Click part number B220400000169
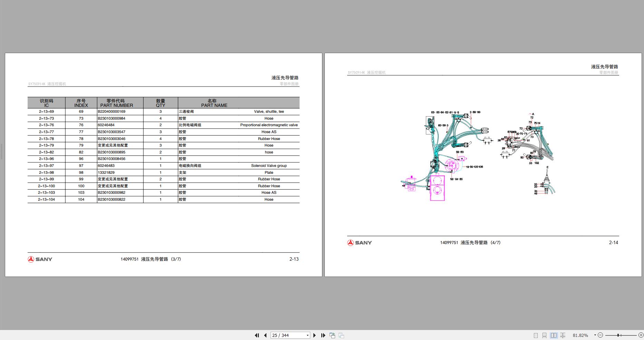 (x=111, y=112)
